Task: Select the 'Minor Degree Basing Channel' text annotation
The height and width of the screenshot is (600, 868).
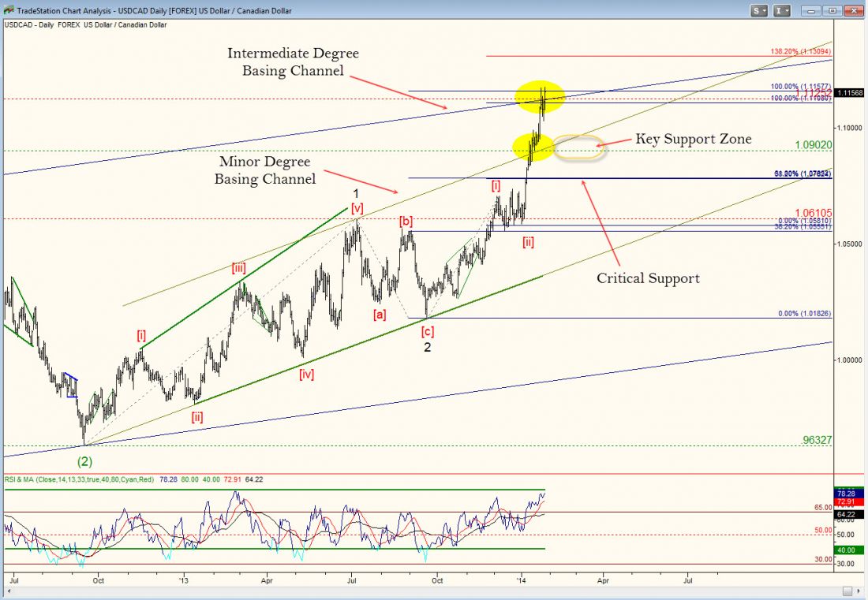Action: (x=264, y=170)
